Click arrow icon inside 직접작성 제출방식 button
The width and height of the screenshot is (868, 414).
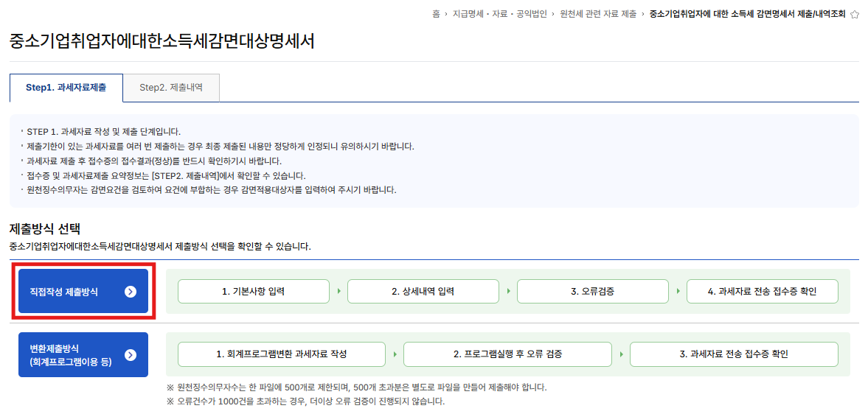tap(131, 291)
